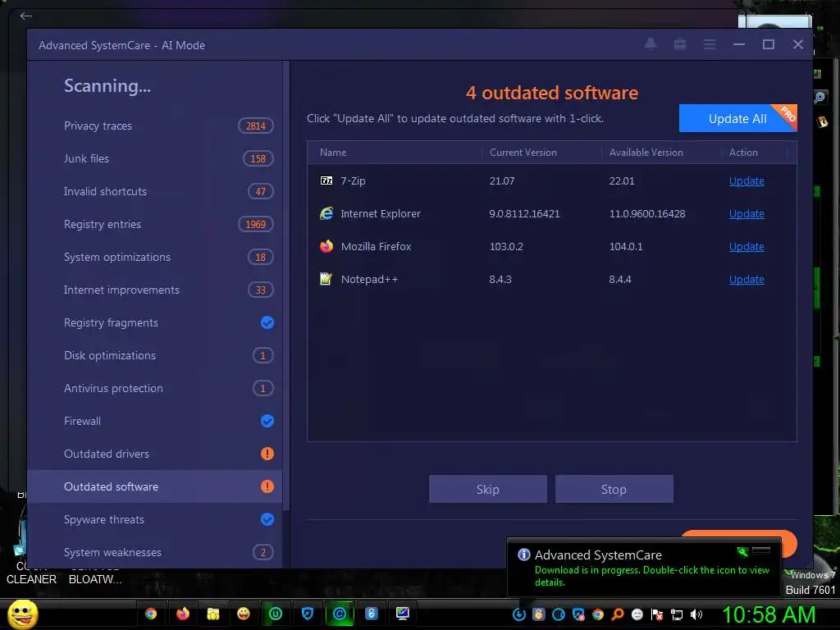The height and width of the screenshot is (630, 840).
Task: Click the blue shield icon on taskbar
Action: (x=308, y=614)
